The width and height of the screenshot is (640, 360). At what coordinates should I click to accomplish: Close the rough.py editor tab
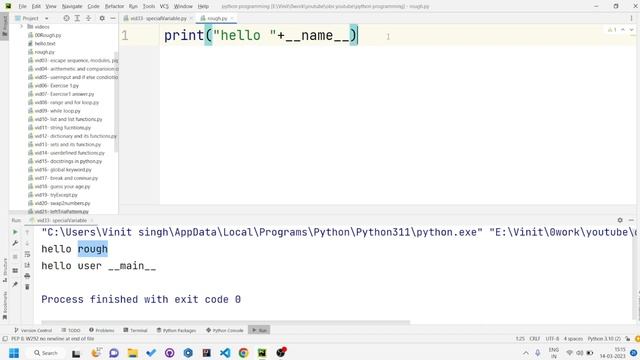[232, 18]
